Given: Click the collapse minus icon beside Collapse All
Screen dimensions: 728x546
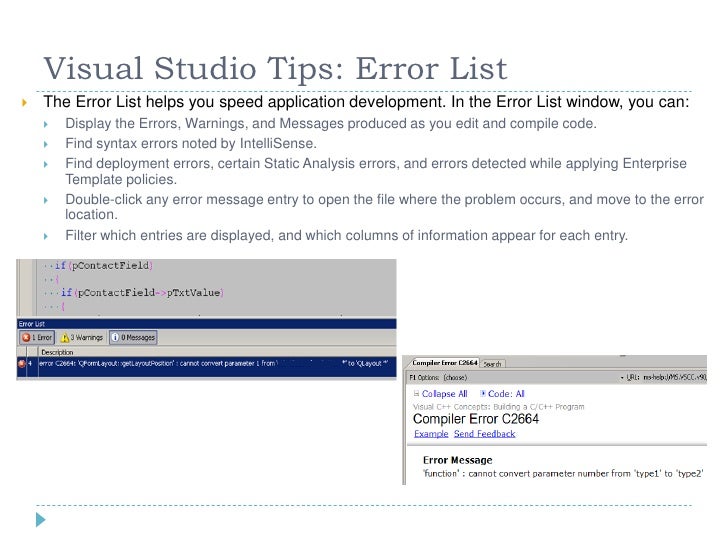Looking at the screenshot, I should point(416,393).
